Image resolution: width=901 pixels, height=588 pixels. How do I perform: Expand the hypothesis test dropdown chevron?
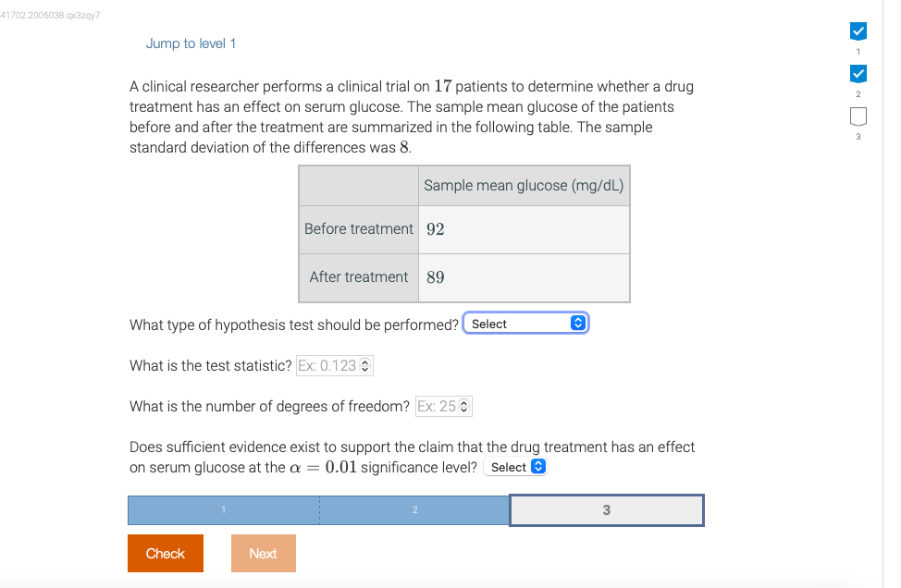point(577,323)
